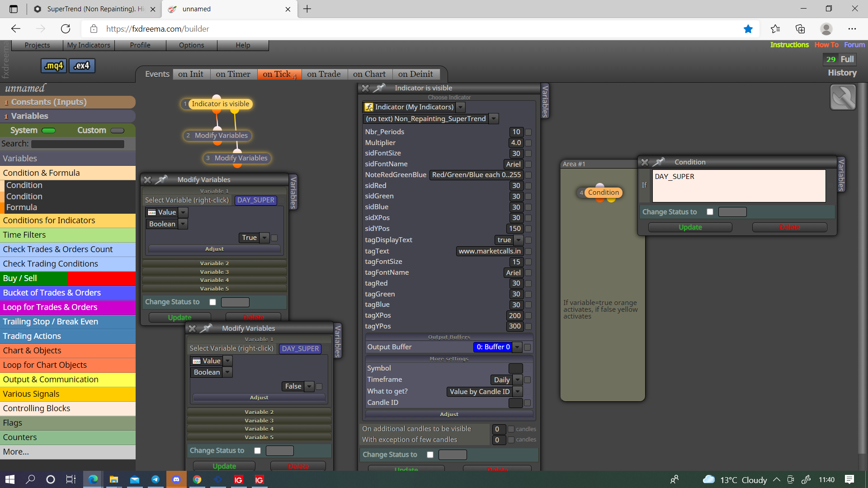The image size is (868, 488).
Task: Close the lower Modify Variables panel (False)
Action: [x=192, y=328]
